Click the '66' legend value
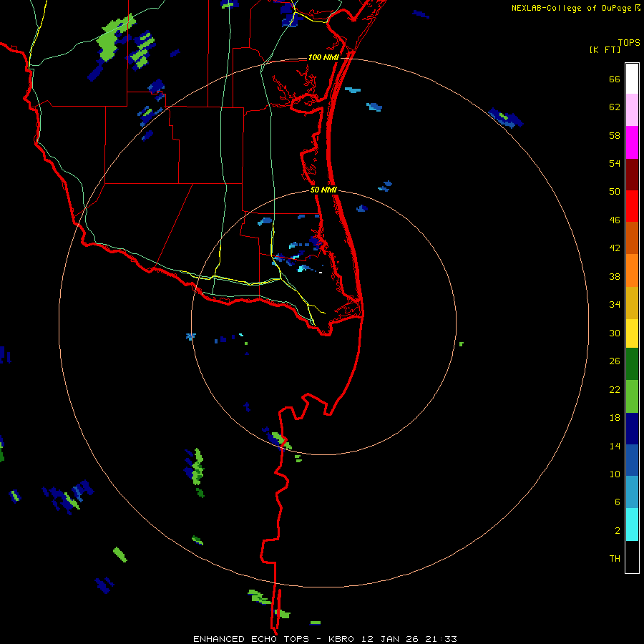Screen dimensions: 644x644 [615, 79]
